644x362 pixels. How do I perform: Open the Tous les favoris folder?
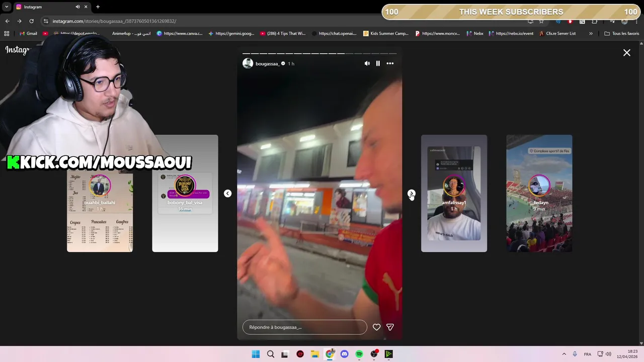click(621, 34)
